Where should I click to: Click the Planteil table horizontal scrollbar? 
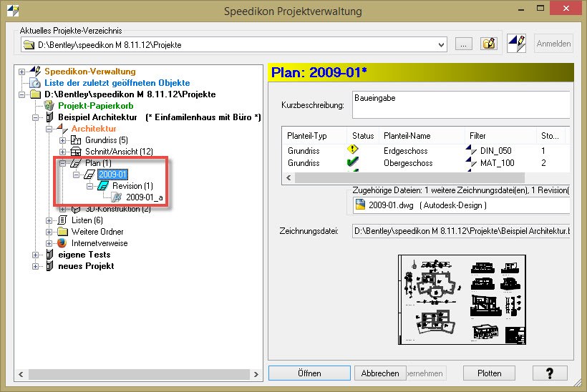click(409, 177)
